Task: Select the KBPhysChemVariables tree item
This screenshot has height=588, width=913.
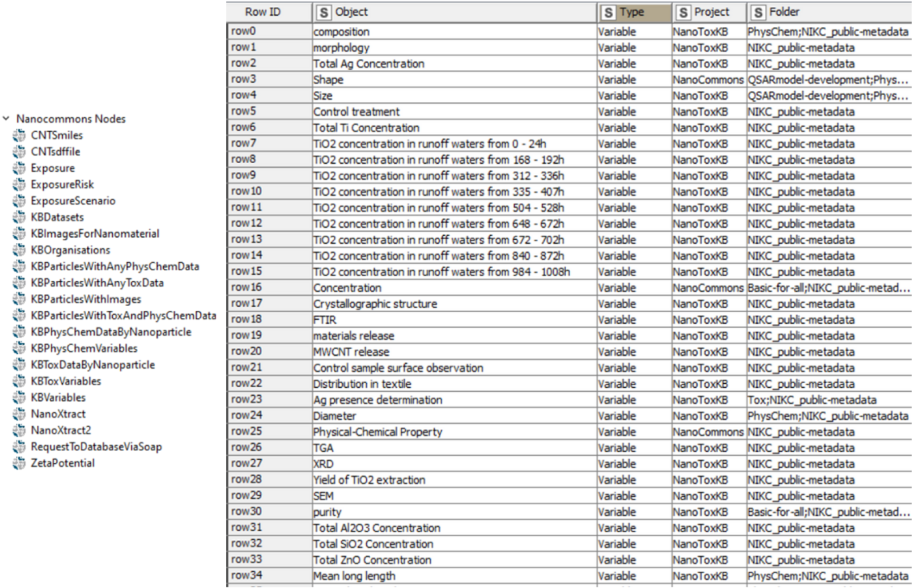Action: click(84, 348)
